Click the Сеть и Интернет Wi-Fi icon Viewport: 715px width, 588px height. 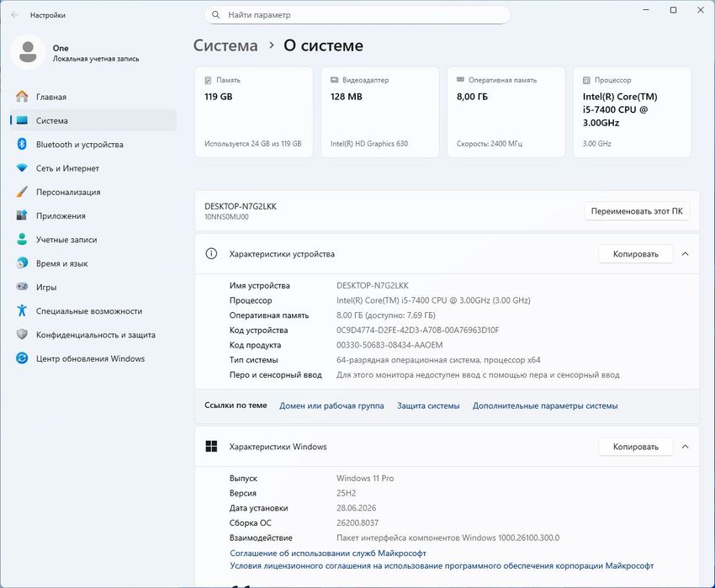(x=22, y=168)
